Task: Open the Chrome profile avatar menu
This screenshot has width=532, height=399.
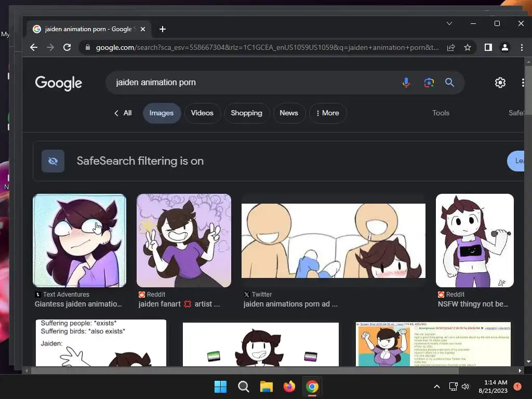Action: coord(505,47)
